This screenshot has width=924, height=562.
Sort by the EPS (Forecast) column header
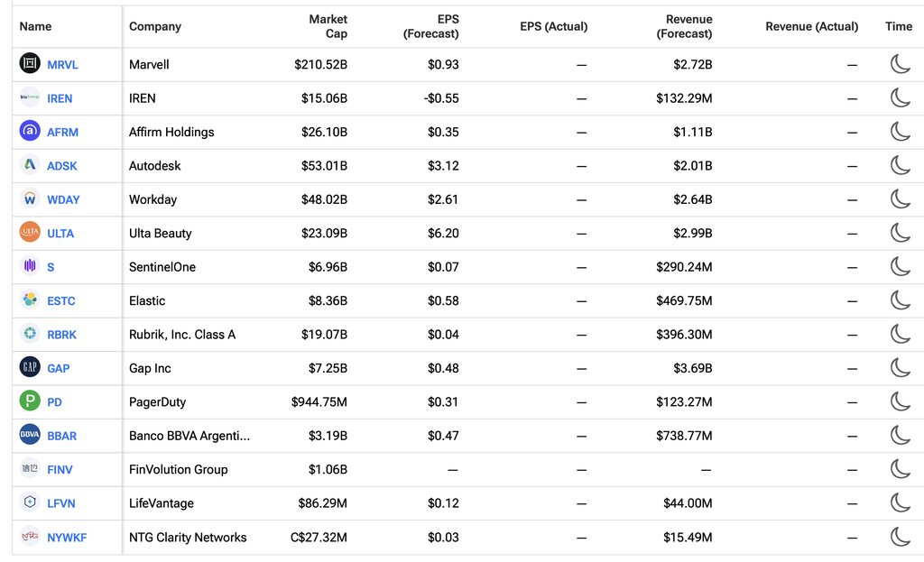(x=430, y=26)
